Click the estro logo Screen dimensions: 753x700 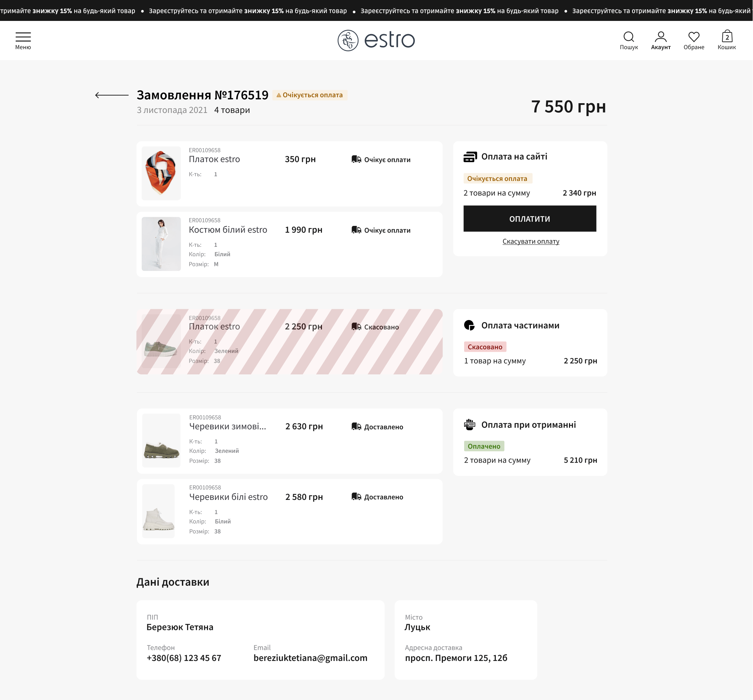[376, 40]
